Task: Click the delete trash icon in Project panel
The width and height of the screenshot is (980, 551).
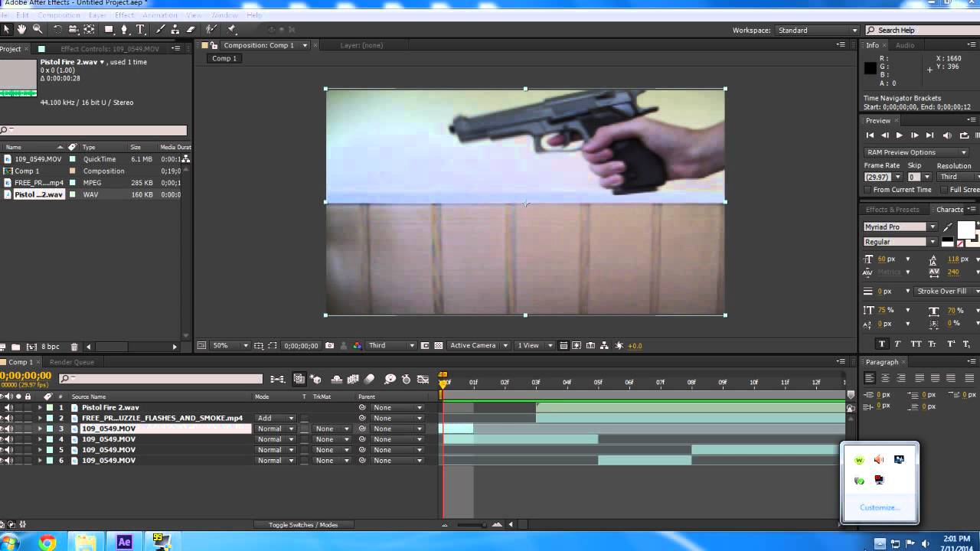Action: [74, 347]
